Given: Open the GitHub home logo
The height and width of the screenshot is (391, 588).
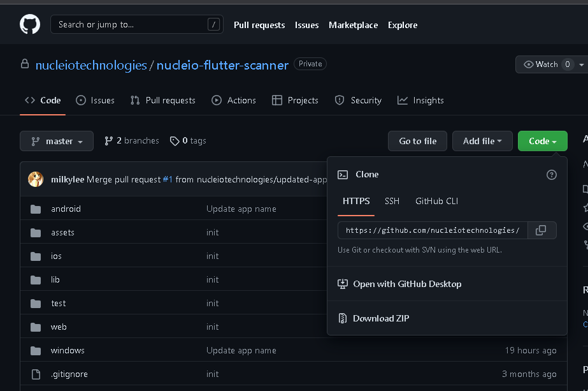Looking at the screenshot, I should click(30, 24).
